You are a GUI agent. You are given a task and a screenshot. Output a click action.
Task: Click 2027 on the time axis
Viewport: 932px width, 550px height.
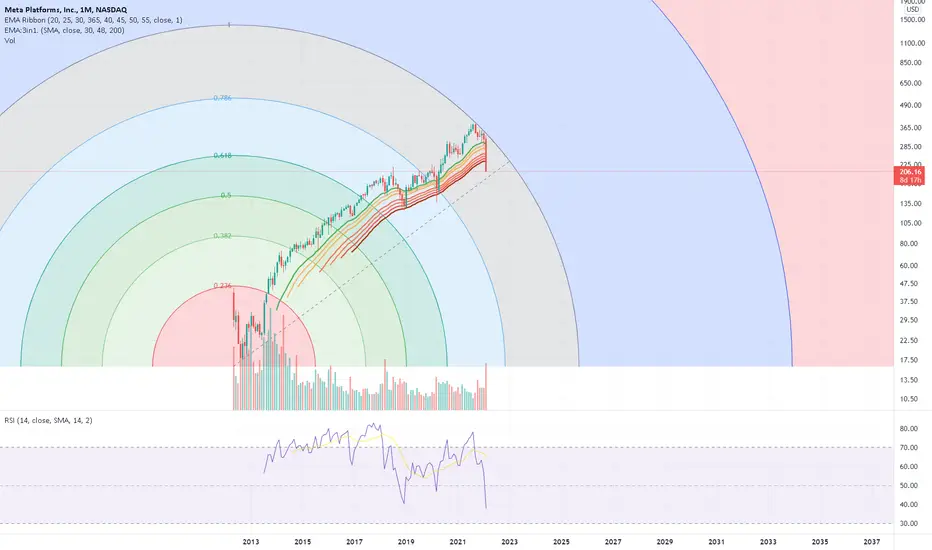pyautogui.click(x=613, y=542)
